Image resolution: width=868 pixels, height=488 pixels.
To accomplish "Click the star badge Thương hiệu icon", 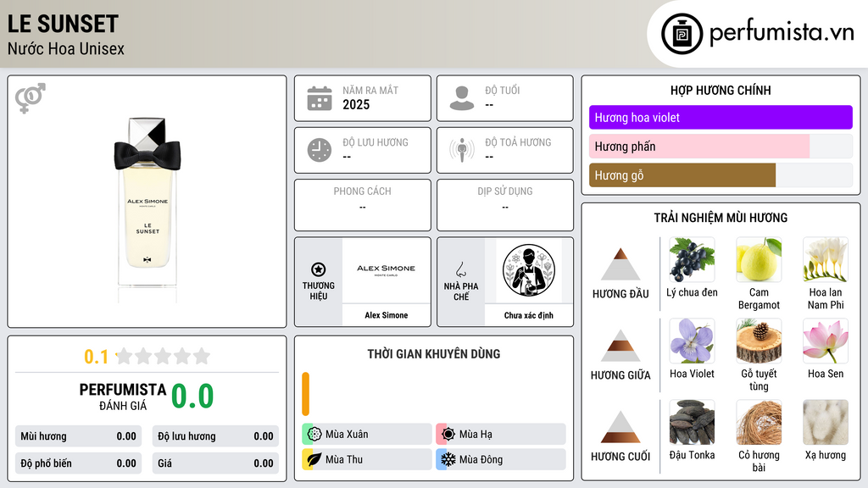I will pos(319,269).
